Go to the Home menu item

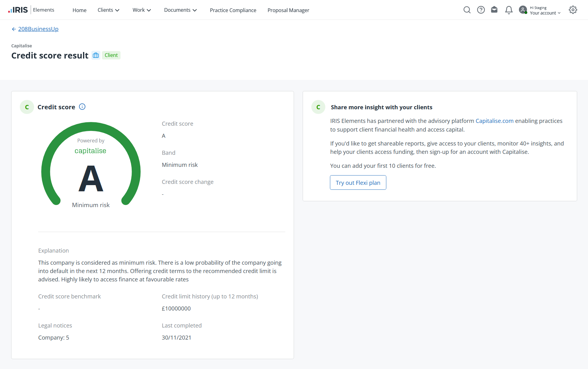79,10
